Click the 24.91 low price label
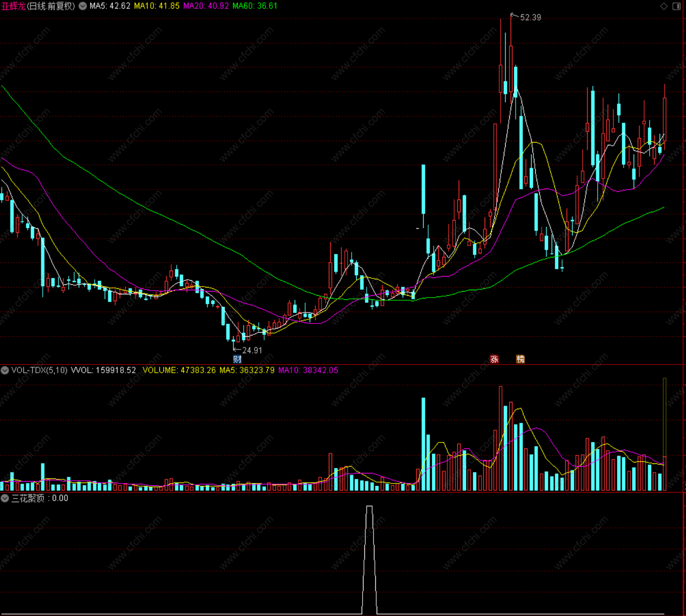Viewport: 686px width, 616px height. [x=252, y=350]
